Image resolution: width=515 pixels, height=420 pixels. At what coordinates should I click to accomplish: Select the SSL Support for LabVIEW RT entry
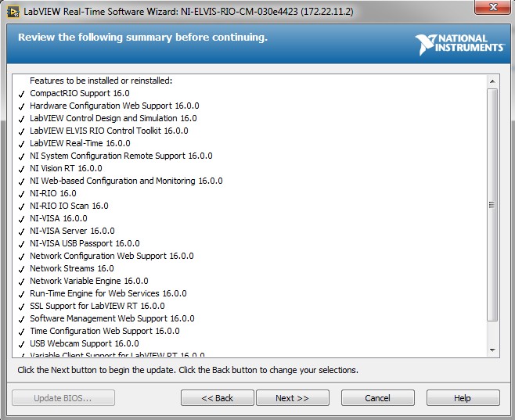pos(97,307)
